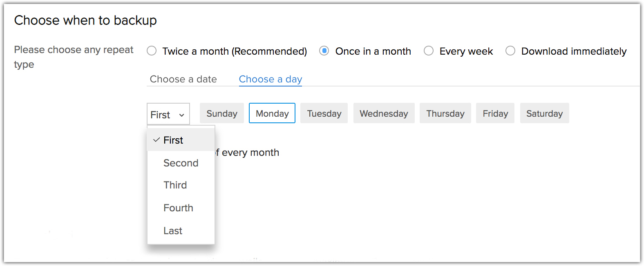Select Once in a month option
This screenshot has height=266, width=644.
click(x=324, y=51)
